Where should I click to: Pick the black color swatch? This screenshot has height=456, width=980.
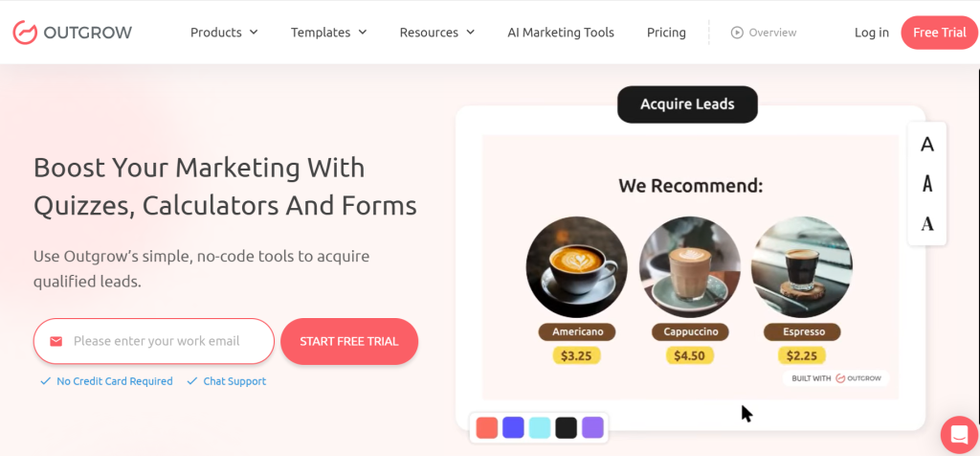point(567,428)
